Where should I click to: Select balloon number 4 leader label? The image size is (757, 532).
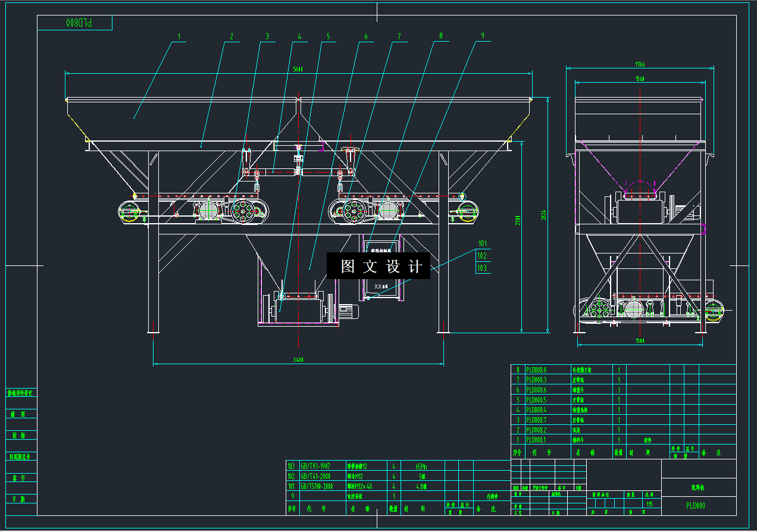(x=299, y=37)
